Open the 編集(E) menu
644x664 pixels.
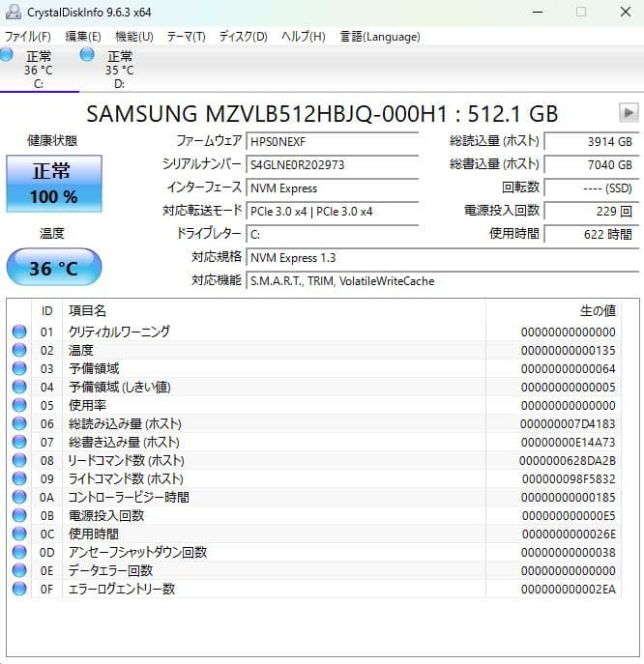[83, 37]
